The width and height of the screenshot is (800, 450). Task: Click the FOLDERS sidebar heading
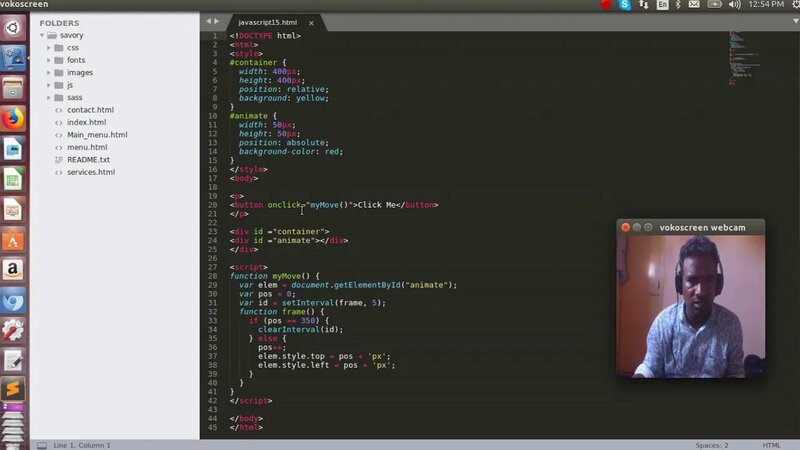59,23
